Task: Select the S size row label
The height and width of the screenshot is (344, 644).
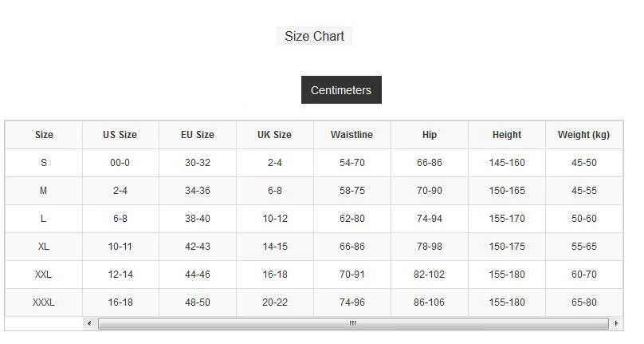Action: point(44,163)
